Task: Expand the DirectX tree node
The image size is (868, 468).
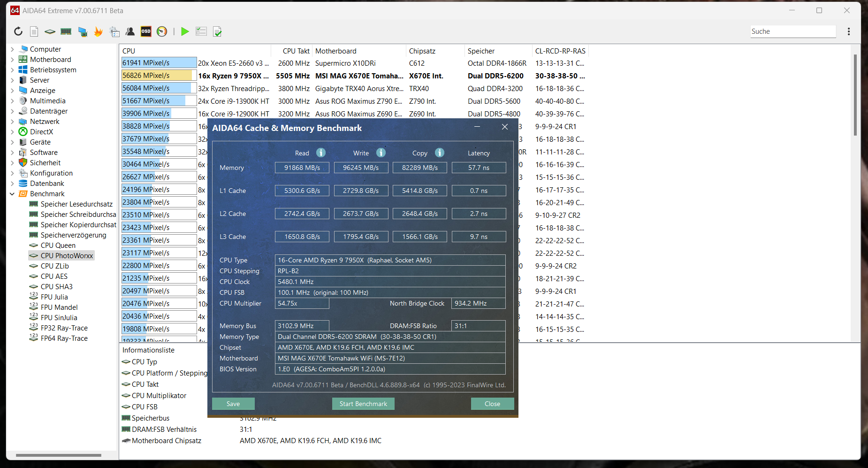Action: point(12,131)
